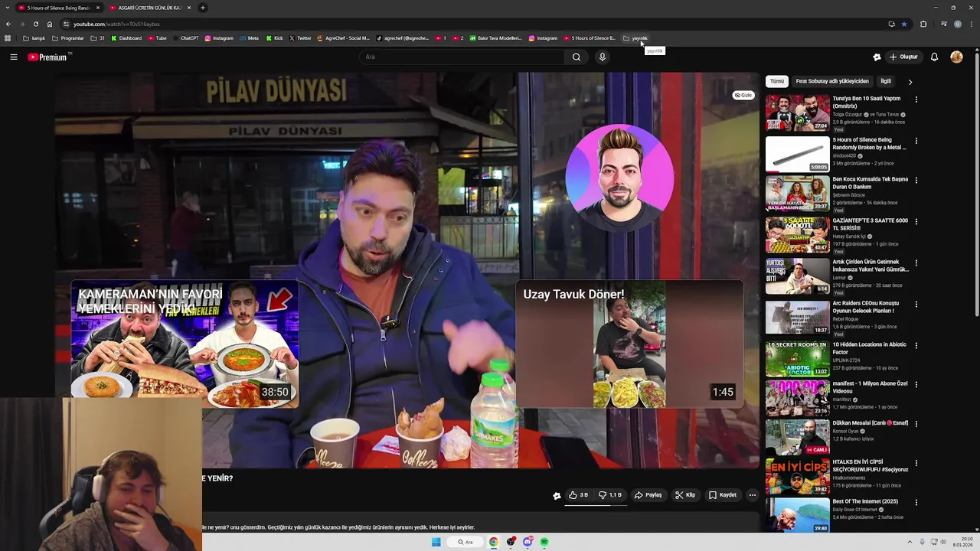Reload the page in Chrome

tap(35, 24)
